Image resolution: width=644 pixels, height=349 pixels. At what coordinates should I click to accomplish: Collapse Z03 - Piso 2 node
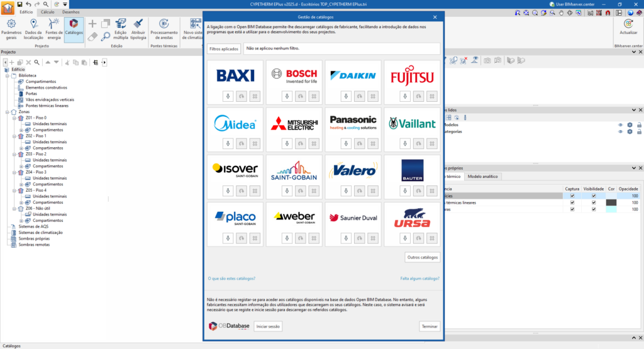point(14,154)
